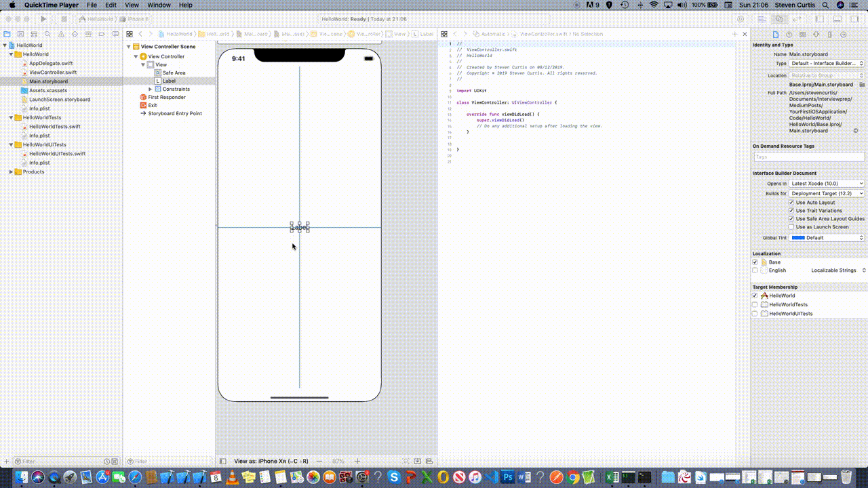The height and width of the screenshot is (488, 868).
Task: Open the View menu
Action: pyautogui.click(x=132, y=5)
